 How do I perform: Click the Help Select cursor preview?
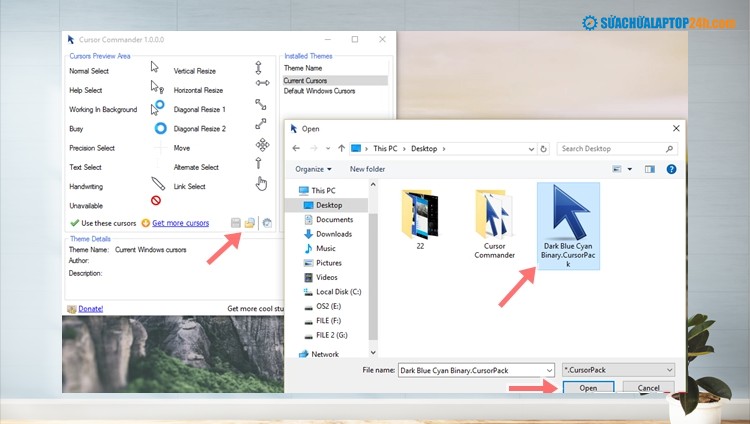[x=157, y=87]
